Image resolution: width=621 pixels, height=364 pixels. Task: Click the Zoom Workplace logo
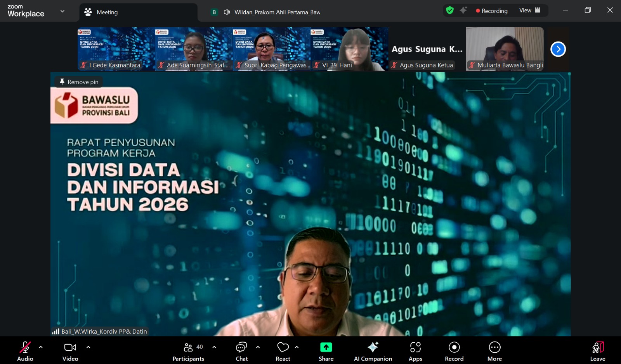[26, 11]
